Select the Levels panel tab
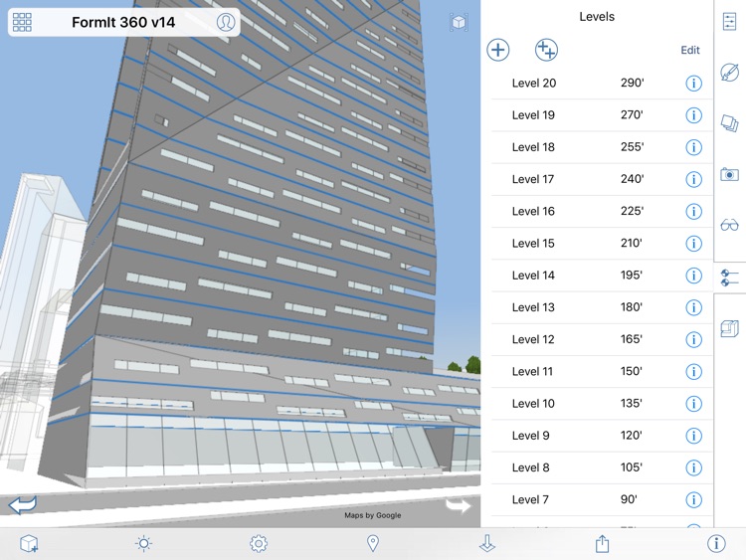Viewport: 746px width, 560px height. 729,278
